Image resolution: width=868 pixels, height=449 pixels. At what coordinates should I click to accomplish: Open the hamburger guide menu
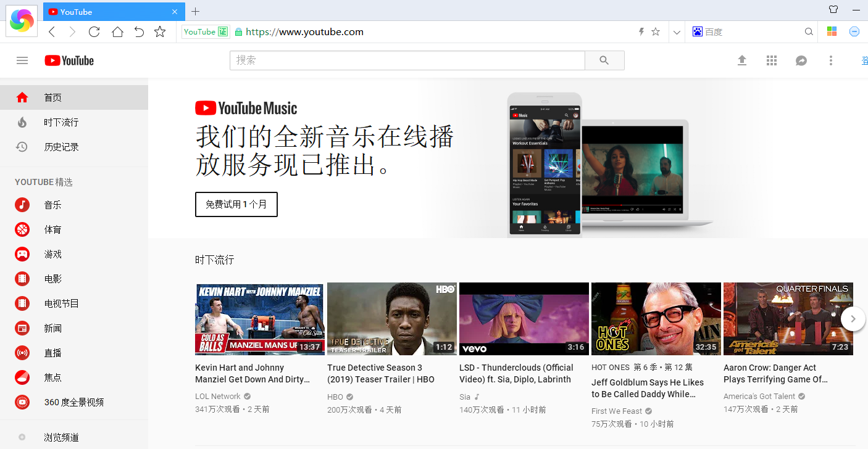pos(22,60)
